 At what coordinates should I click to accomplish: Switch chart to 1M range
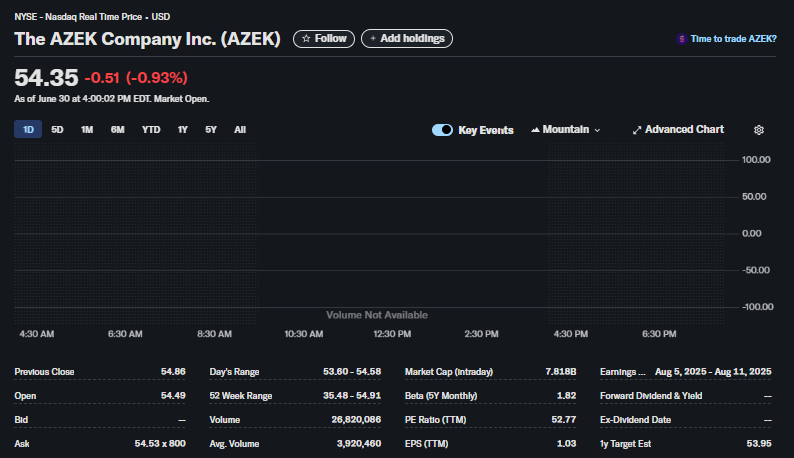[87, 130]
